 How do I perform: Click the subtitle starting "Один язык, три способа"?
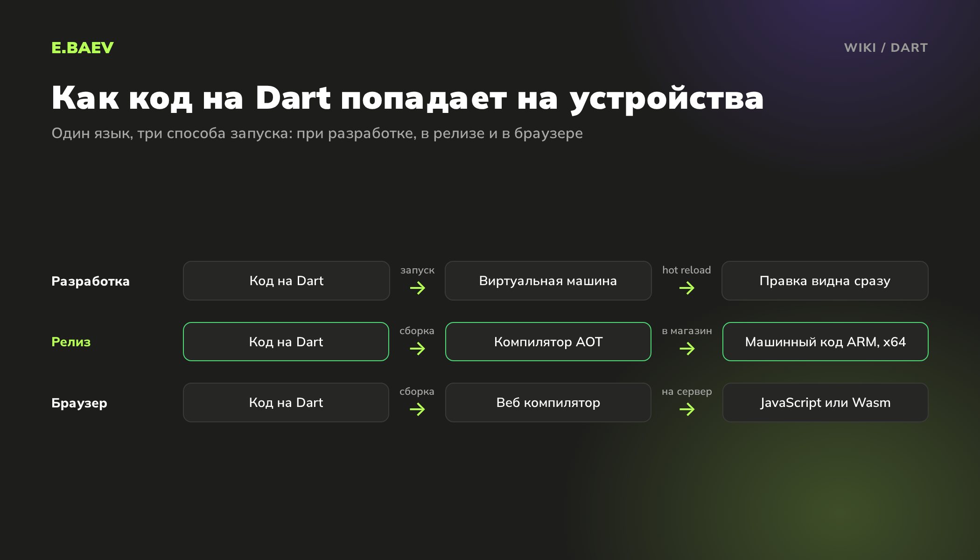click(x=317, y=133)
